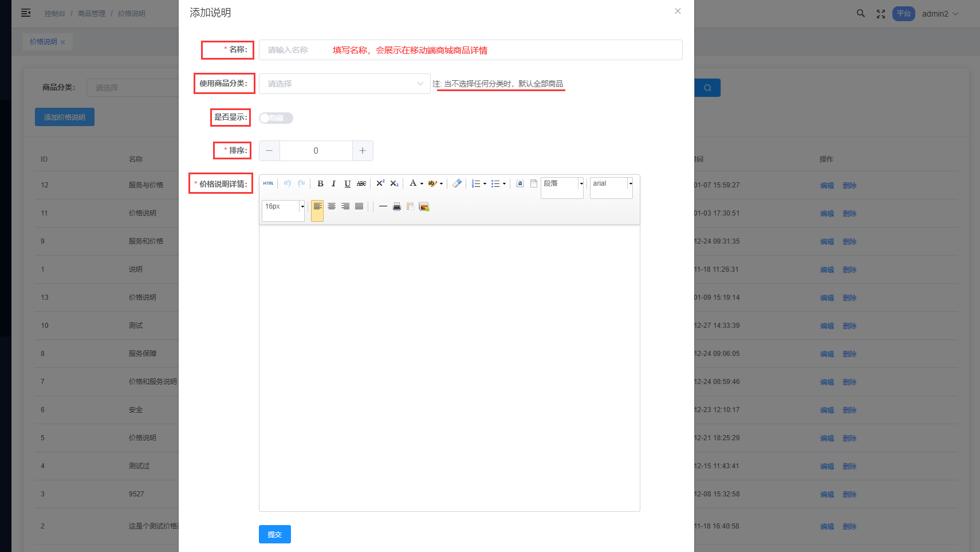Toggle bold formatting in the editor
The image size is (980, 552).
click(x=320, y=183)
